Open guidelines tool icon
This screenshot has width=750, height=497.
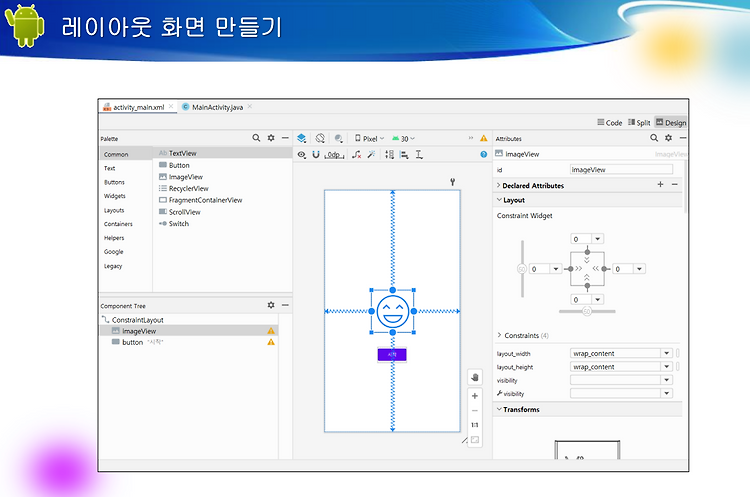pos(419,155)
